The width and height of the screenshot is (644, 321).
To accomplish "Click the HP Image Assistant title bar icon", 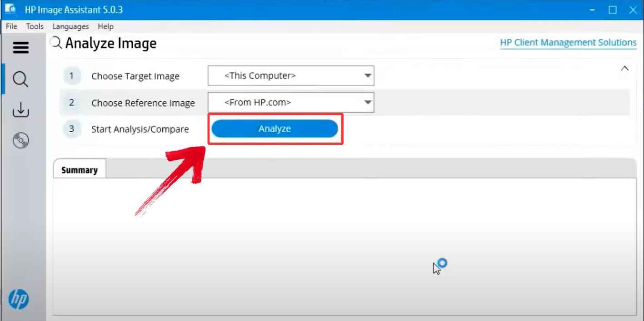I will [x=10, y=10].
